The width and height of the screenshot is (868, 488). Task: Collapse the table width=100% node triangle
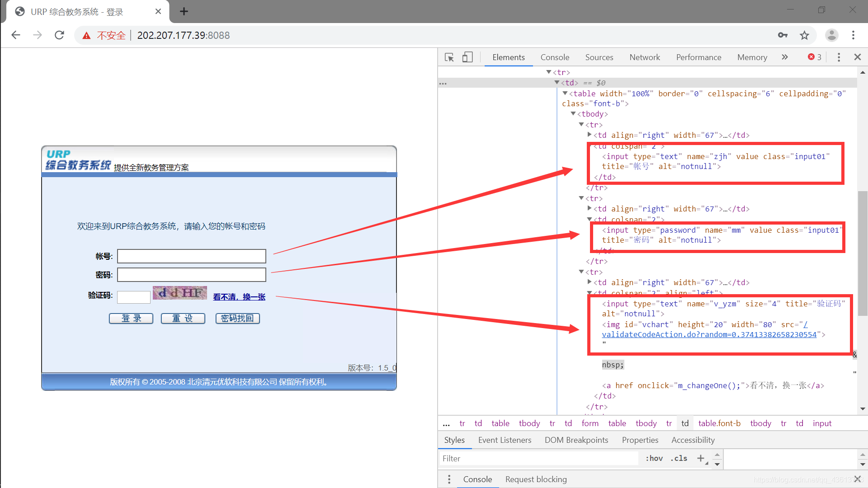[x=565, y=94]
